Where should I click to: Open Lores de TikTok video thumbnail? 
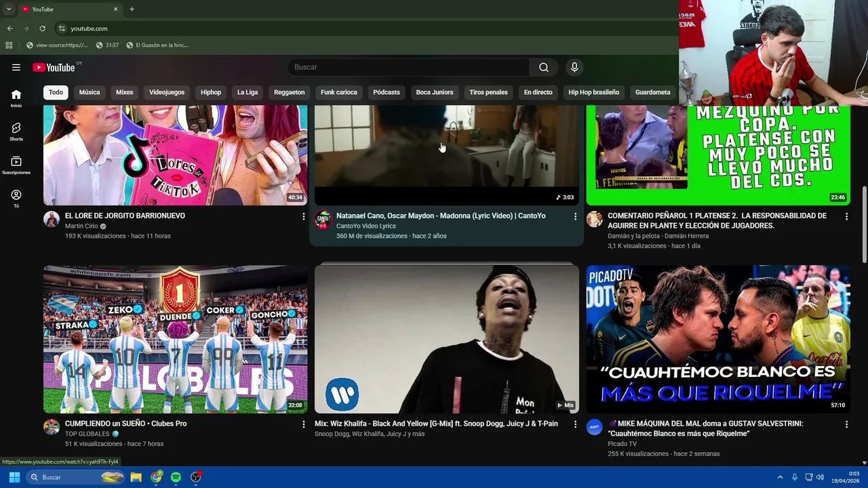[x=176, y=155]
